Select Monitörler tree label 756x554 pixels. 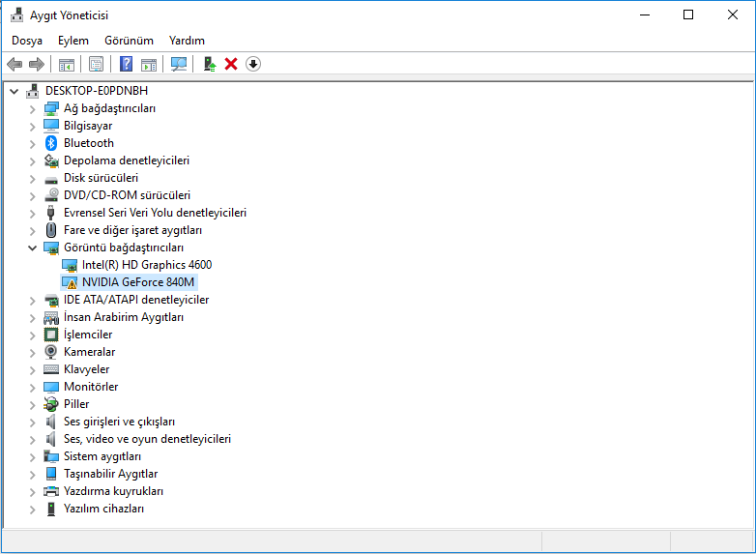click(91, 387)
